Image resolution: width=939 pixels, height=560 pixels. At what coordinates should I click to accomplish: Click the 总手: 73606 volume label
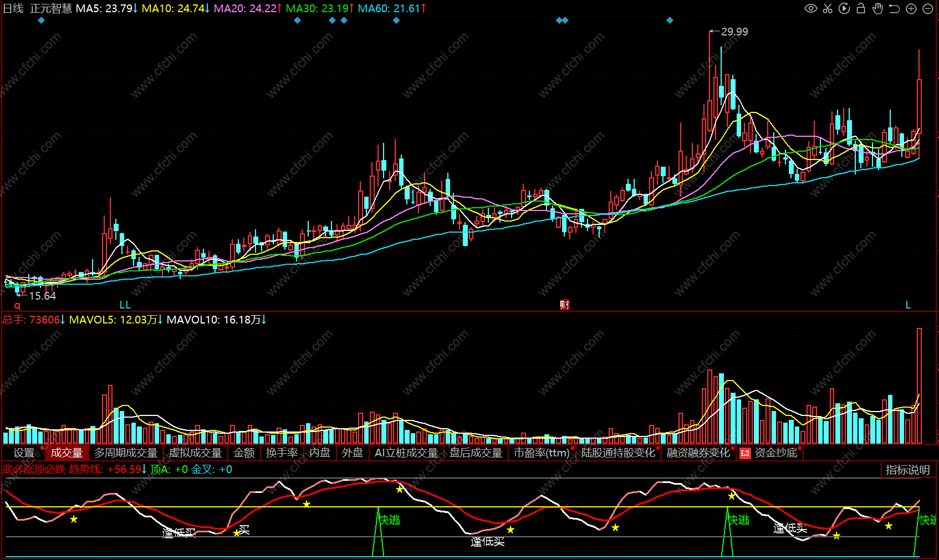(34, 320)
